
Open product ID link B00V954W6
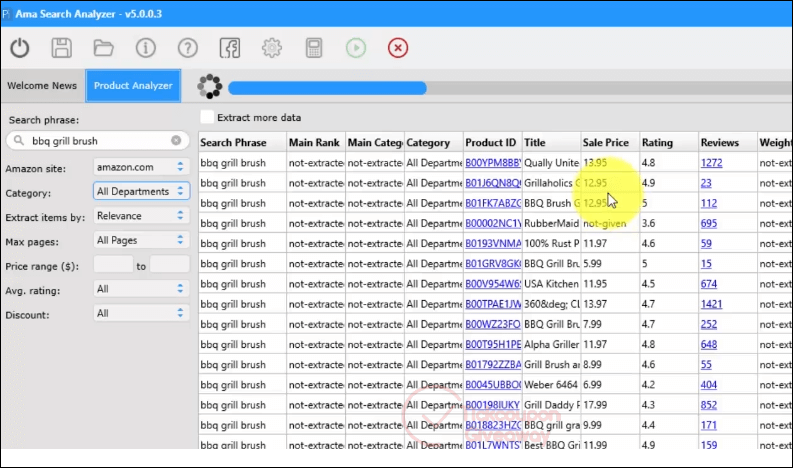(x=493, y=284)
